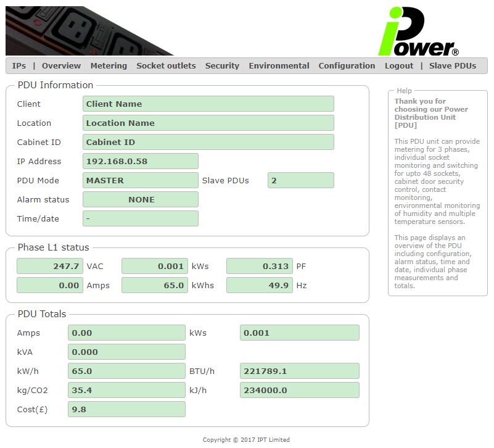The height and width of the screenshot is (448, 494).
Task: Click the Logout link
Action: click(x=399, y=66)
